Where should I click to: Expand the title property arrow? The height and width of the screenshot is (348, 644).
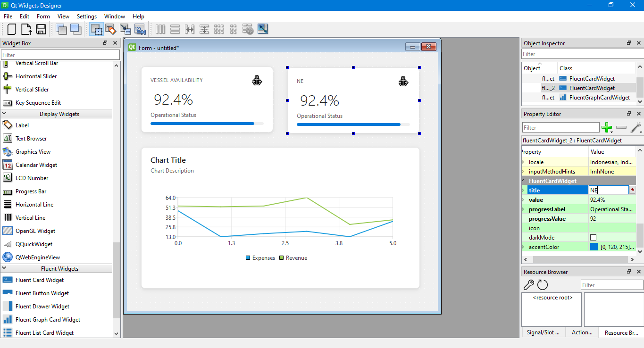[x=523, y=190]
